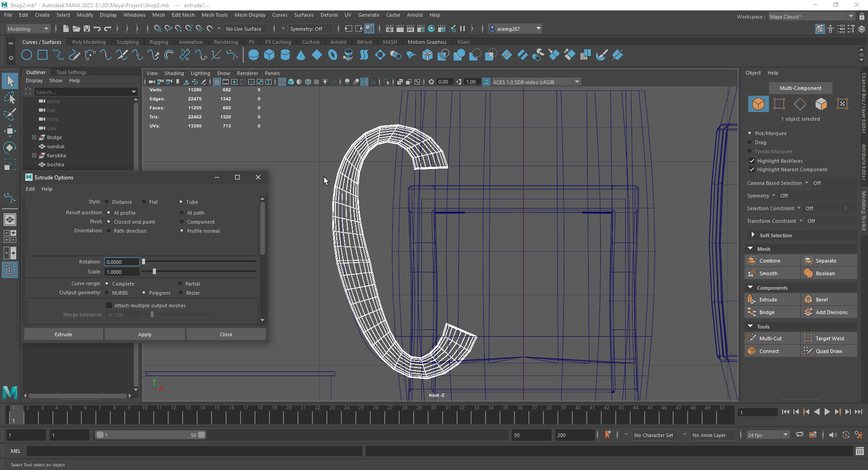Click the play forwards button
The width and height of the screenshot is (868, 470).
tap(827, 412)
